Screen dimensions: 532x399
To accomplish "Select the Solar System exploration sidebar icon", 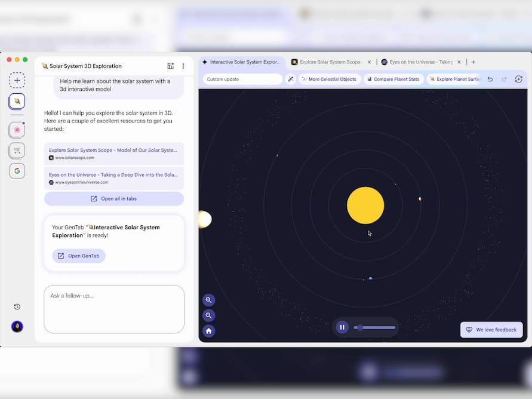I will tap(17, 102).
